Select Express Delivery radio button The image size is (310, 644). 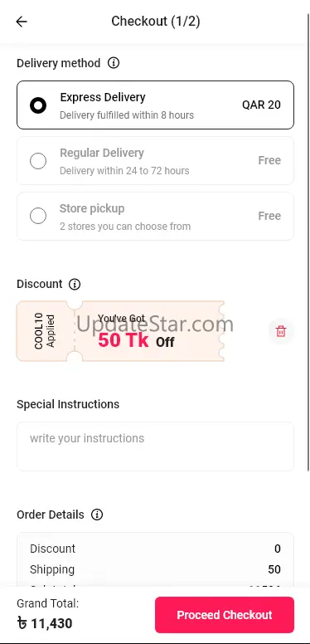pos(38,105)
